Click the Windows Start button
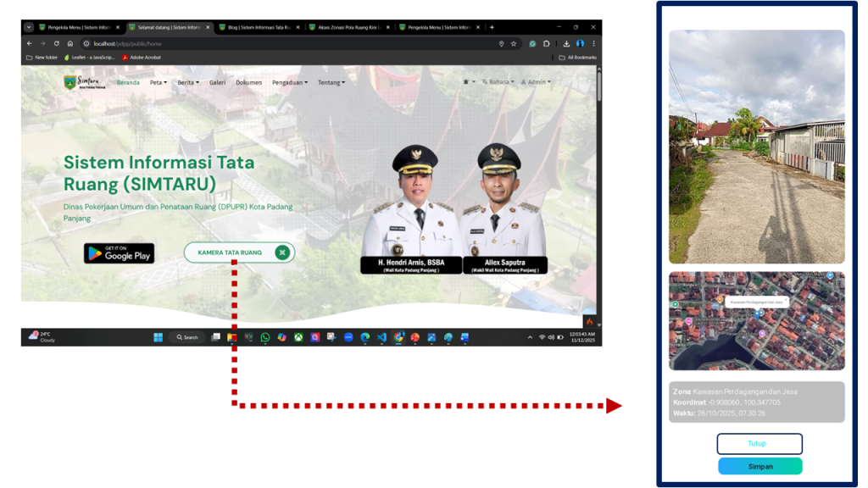Viewport: 868px width, 488px height. [x=158, y=337]
